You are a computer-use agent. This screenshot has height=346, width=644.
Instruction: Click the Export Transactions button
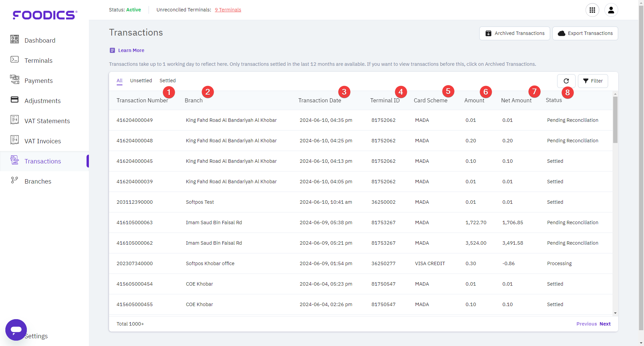pyautogui.click(x=585, y=33)
